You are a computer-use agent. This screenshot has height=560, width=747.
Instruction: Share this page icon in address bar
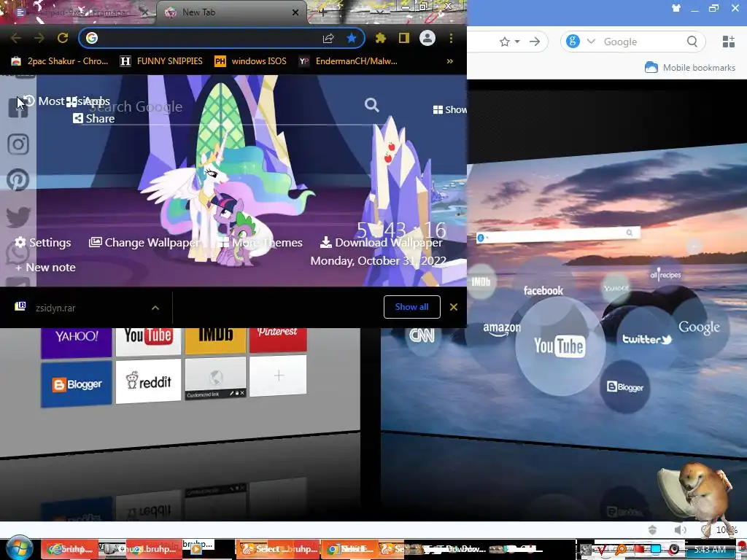(x=328, y=38)
